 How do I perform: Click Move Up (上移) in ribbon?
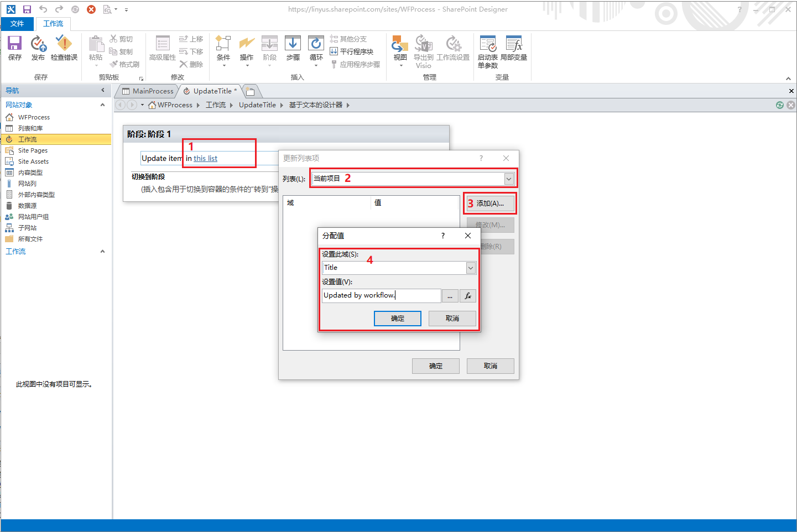(x=191, y=39)
